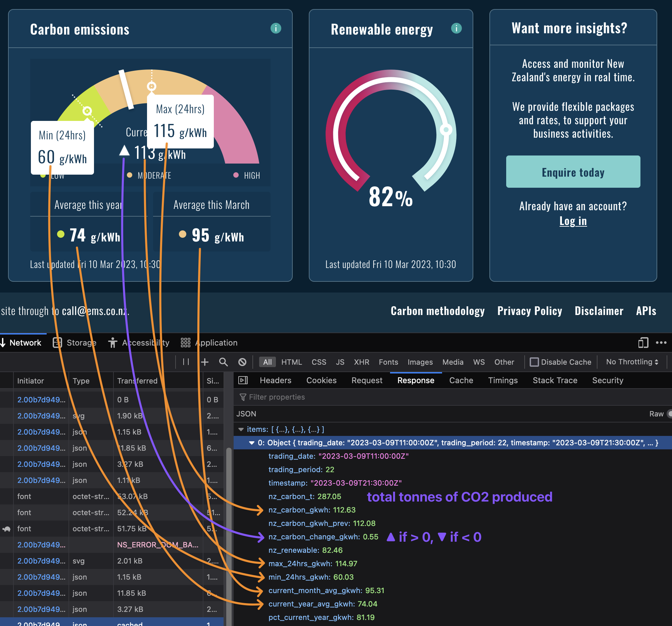Click the Filter properties input field
672x626 pixels.
(x=453, y=397)
